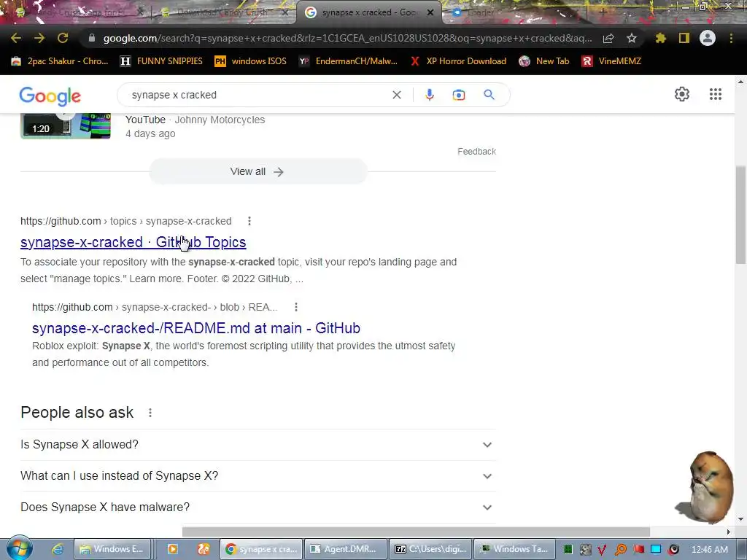
Task: View site info via the padlock icon
Action: pos(92,38)
